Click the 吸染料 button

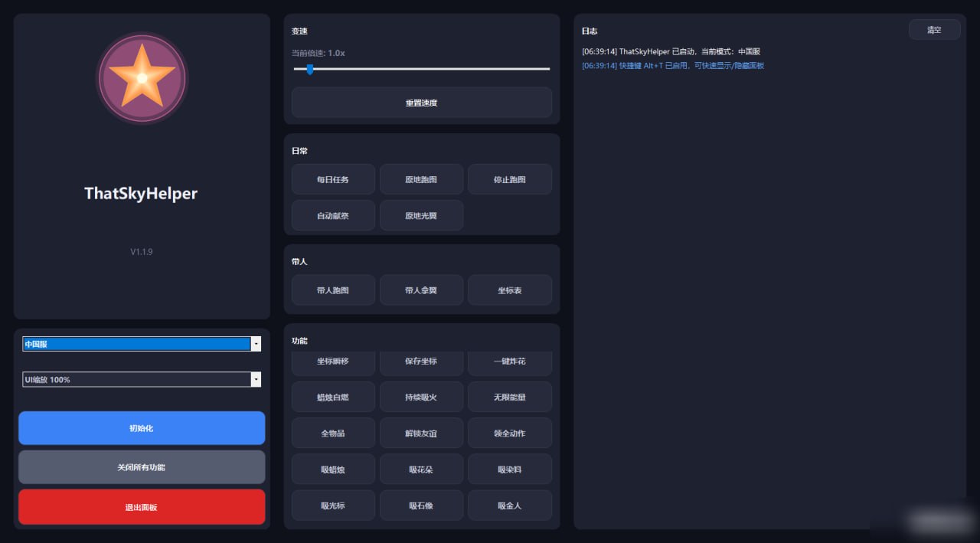[x=510, y=469]
